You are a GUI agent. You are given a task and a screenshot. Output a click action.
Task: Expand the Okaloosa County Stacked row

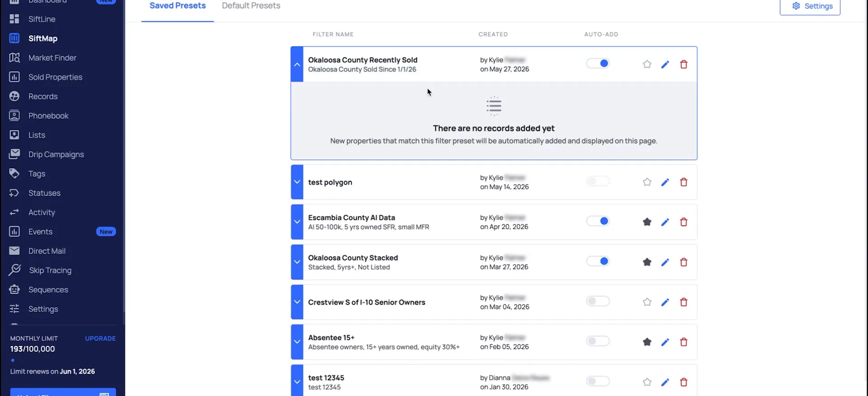pyautogui.click(x=297, y=262)
